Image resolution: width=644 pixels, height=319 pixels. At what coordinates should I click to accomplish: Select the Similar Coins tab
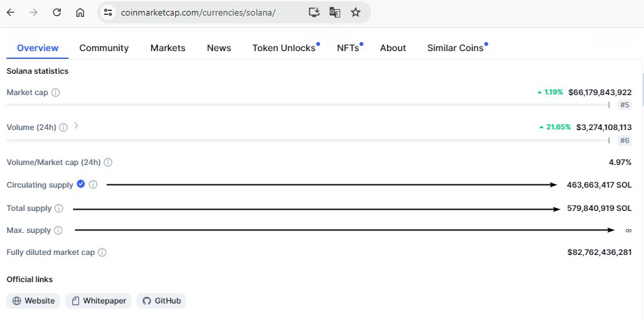(x=455, y=48)
